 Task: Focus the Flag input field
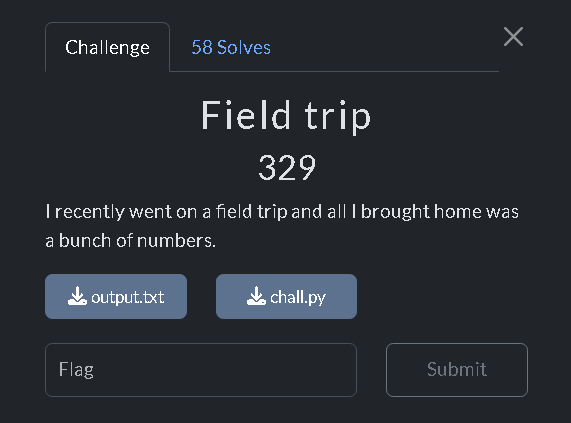click(x=201, y=369)
